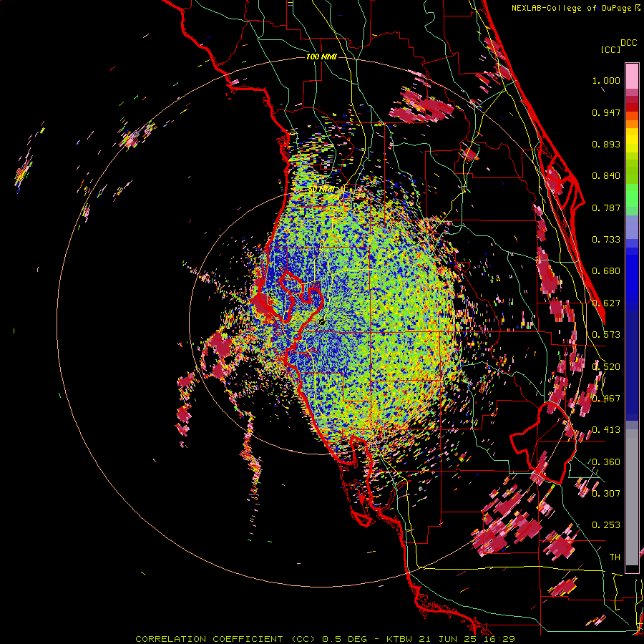Click the DCC label above the color bar
Image resolution: width=644 pixels, height=644 pixels.
pyautogui.click(x=629, y=43)
